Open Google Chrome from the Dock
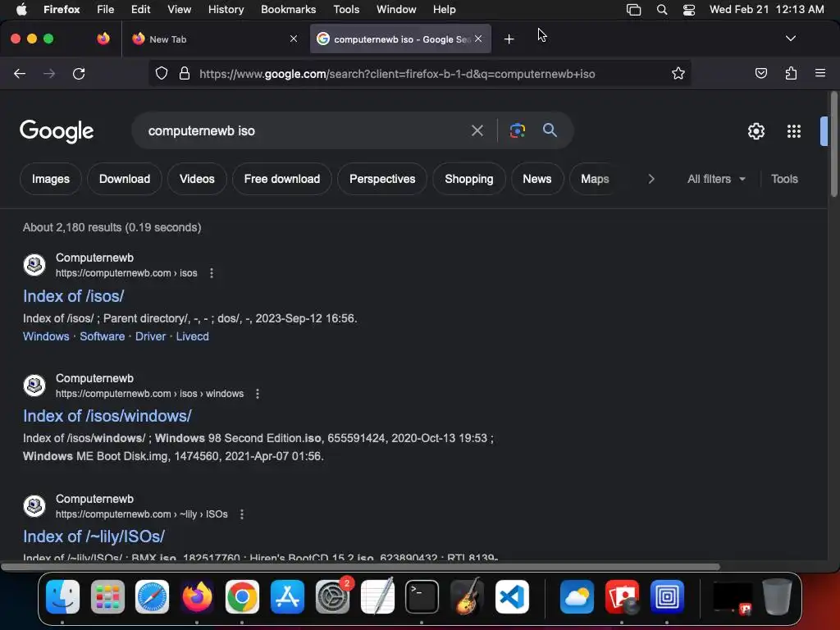 click(x=242, y=597)
